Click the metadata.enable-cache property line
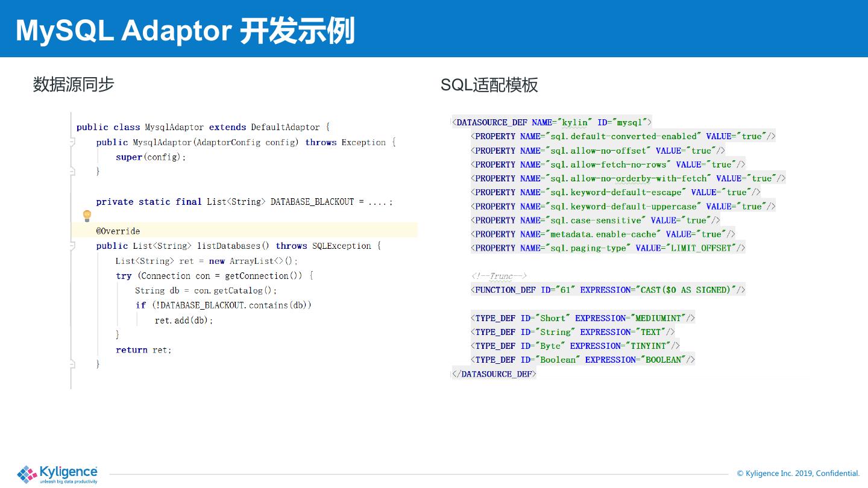 [603, 234]
